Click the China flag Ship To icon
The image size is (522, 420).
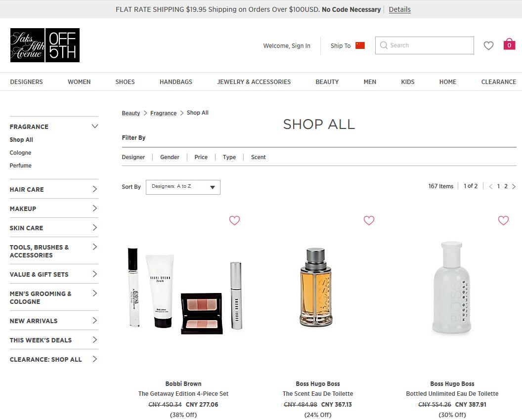(360, 45)
